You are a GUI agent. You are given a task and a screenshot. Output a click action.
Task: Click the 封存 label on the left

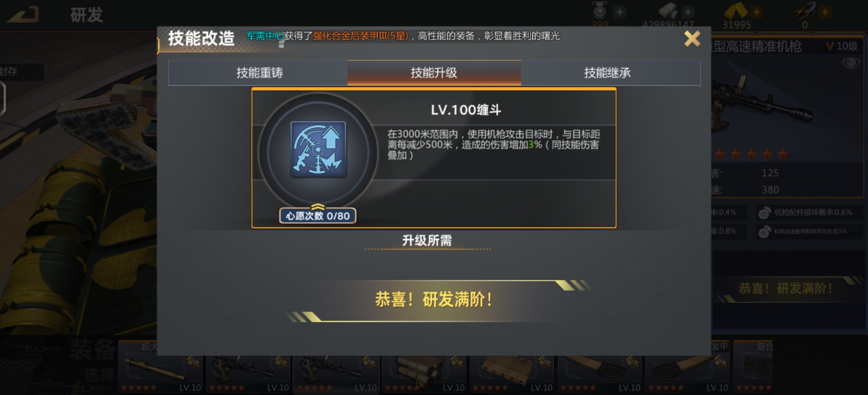(x=9, y=72)
